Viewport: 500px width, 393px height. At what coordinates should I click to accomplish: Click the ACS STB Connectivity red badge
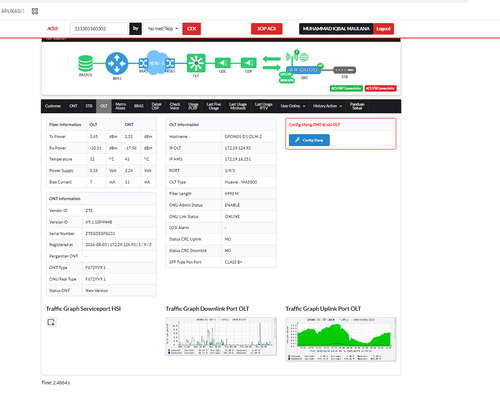pyautogui.click(x=380, y=88)
